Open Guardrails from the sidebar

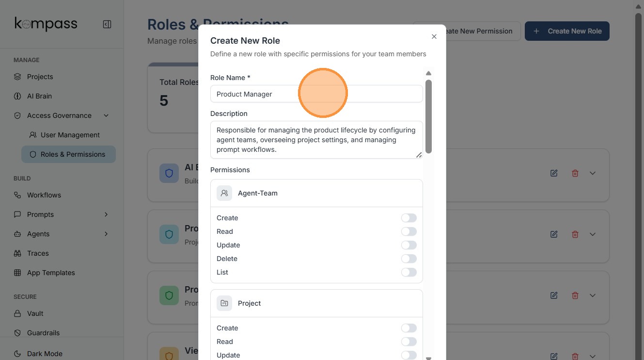43,333
